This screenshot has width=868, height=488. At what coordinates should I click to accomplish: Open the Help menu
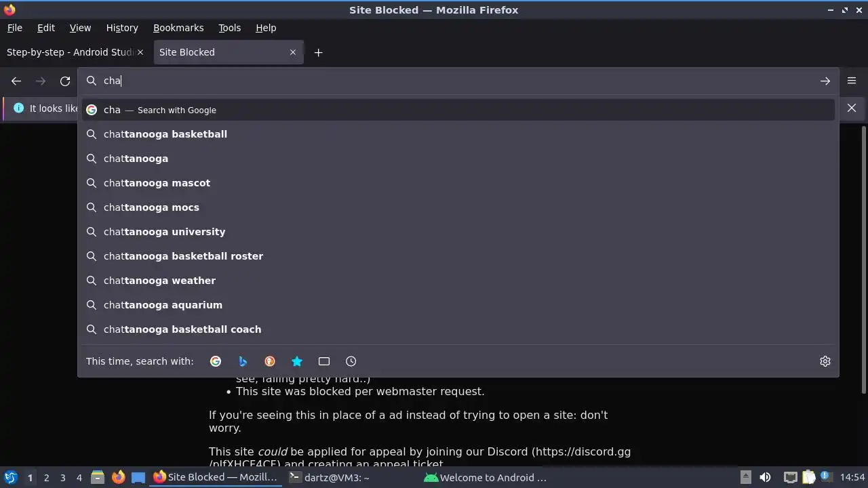(x=266, y=28)
